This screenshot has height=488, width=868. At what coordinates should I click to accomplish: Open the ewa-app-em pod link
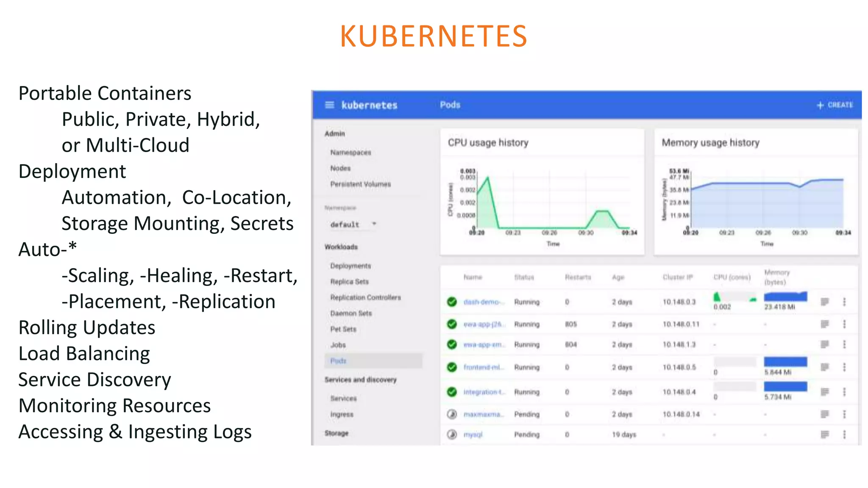(x=484, y=345)
